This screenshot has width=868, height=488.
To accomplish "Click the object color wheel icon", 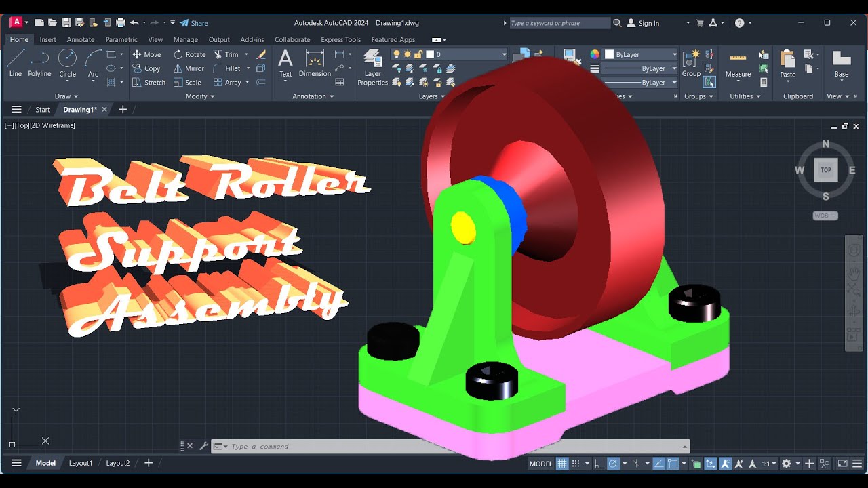I will (x=595, y=54).
